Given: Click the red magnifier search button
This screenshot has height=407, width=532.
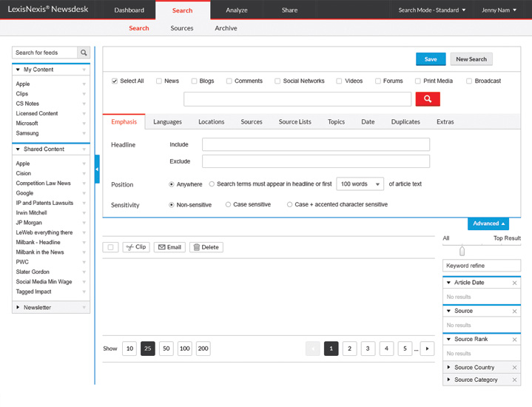Looking at the screenshot, I should tap(428, 99).
